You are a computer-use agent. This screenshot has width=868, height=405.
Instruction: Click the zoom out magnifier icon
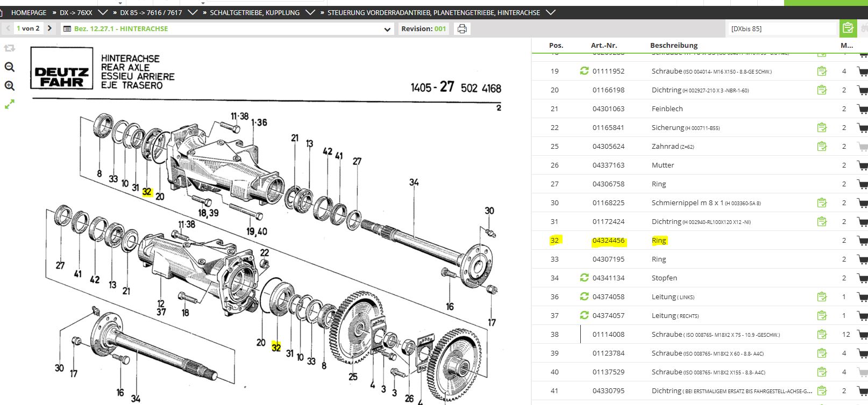(9, 67)
